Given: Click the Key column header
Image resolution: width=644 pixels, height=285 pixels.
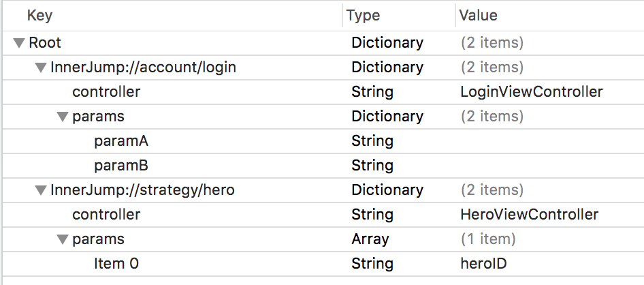Looking at the screenshot, I should (39, 16).
